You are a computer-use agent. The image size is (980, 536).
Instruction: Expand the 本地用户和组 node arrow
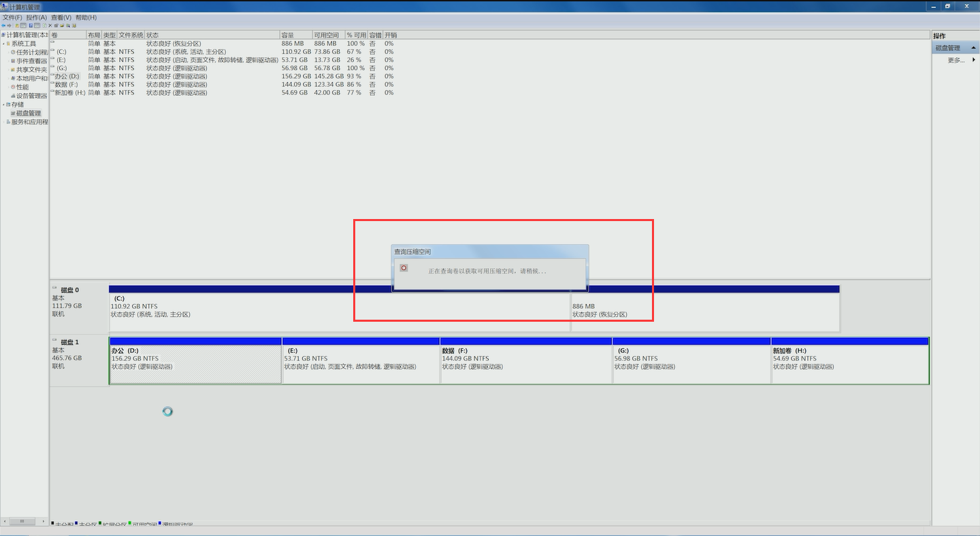(7, 78)
